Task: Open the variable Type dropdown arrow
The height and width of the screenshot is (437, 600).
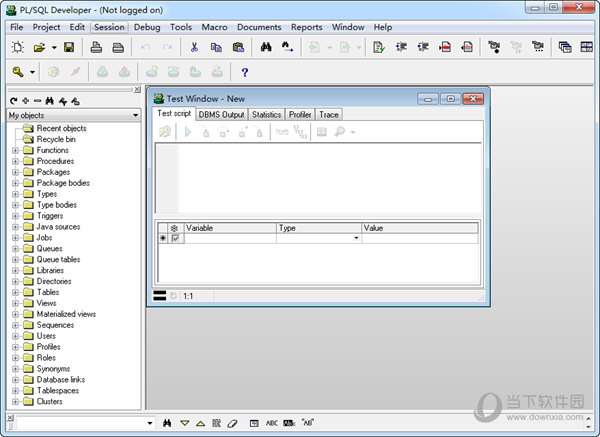Action: (x=356, y=238)
